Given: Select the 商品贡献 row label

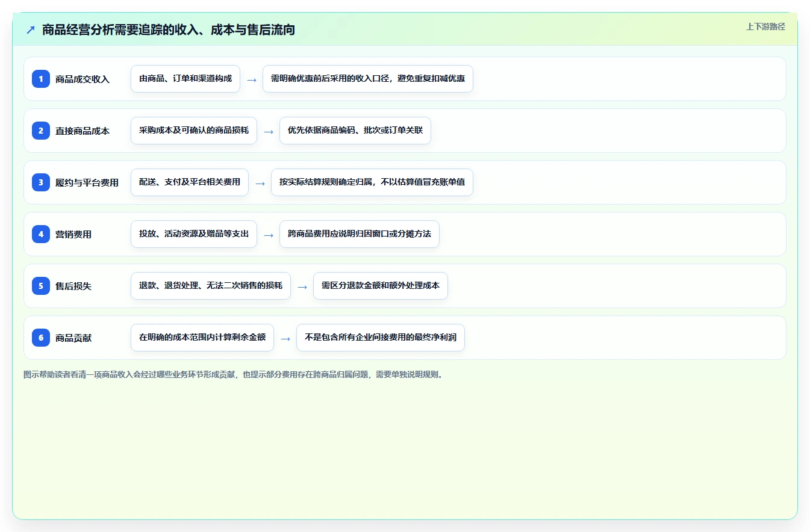Looking at the screenshot, I should pos(73,338).
